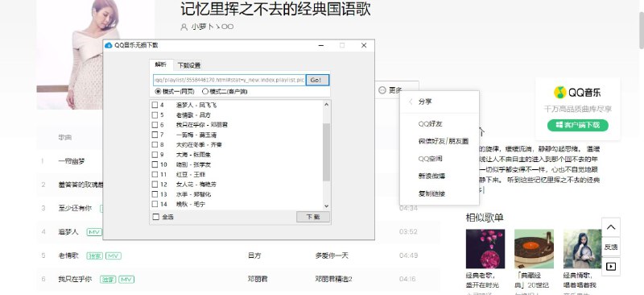Click the back chevron beside 分享
The height and width of the screenshot is (295, 644).
pos(411,102)
